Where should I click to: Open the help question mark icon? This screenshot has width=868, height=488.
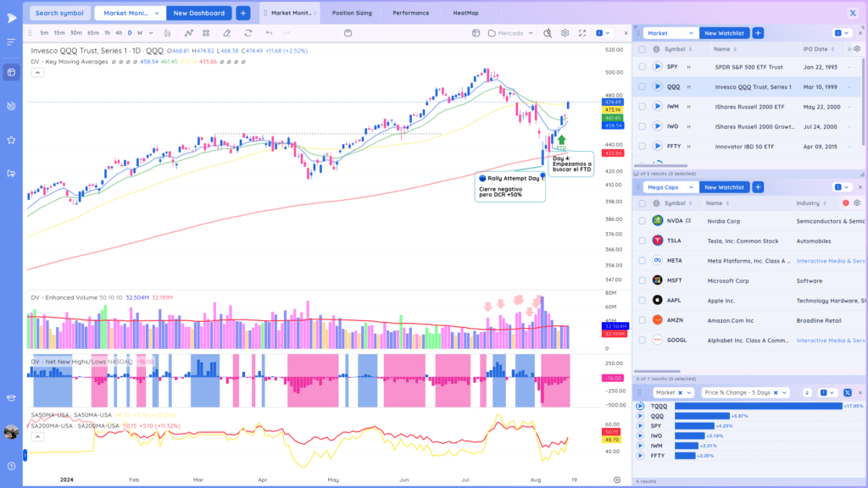click(x=11, y=466)
